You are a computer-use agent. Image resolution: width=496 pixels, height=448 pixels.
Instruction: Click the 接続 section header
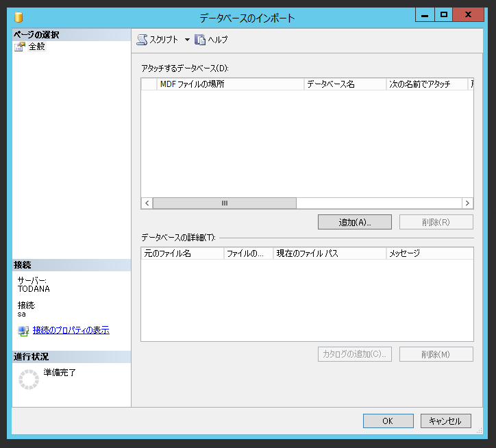tap(71, 265)
